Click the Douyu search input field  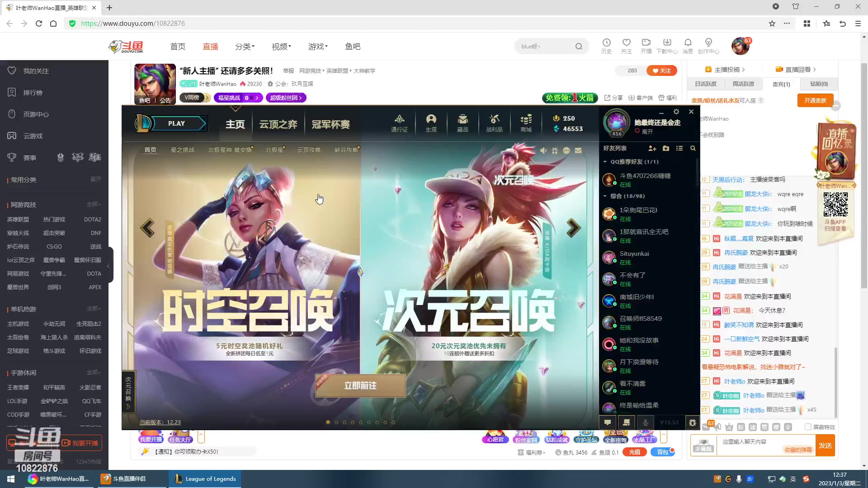(x=545, y=47)
